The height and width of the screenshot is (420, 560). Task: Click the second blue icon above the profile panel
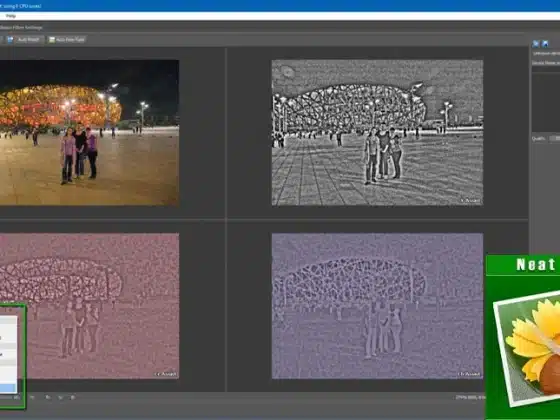545,44
